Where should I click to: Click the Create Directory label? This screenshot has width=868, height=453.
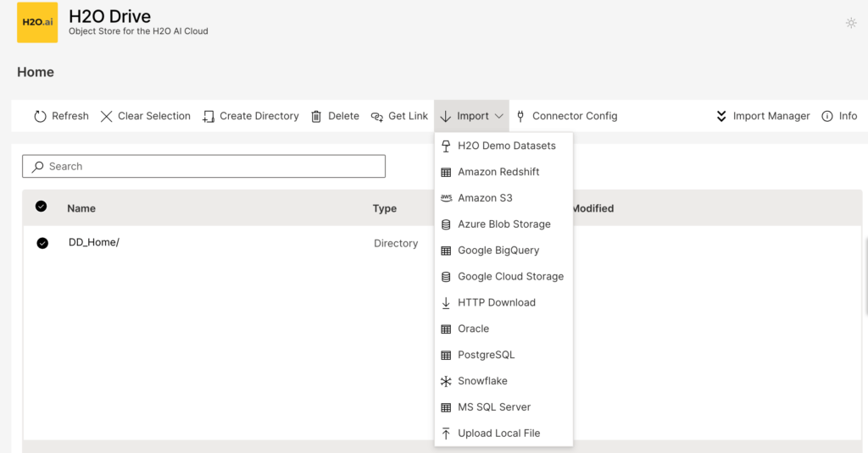[259, 116]
